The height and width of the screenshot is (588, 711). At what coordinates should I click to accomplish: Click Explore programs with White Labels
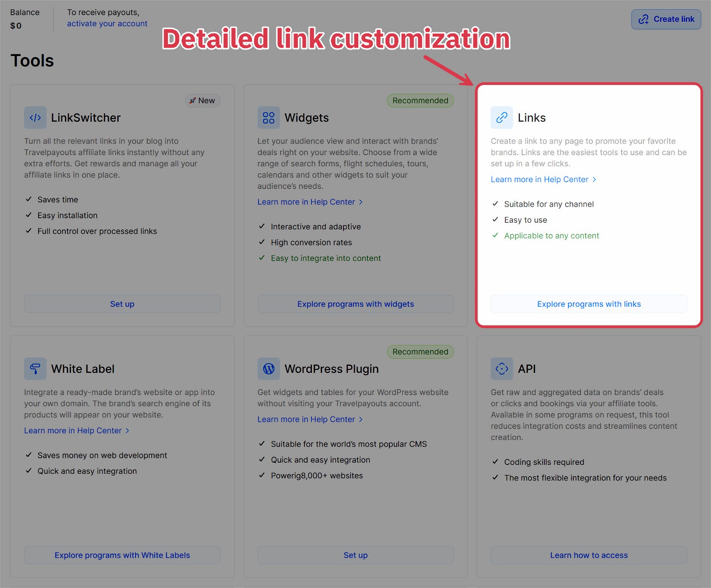(x=122, y=555)
